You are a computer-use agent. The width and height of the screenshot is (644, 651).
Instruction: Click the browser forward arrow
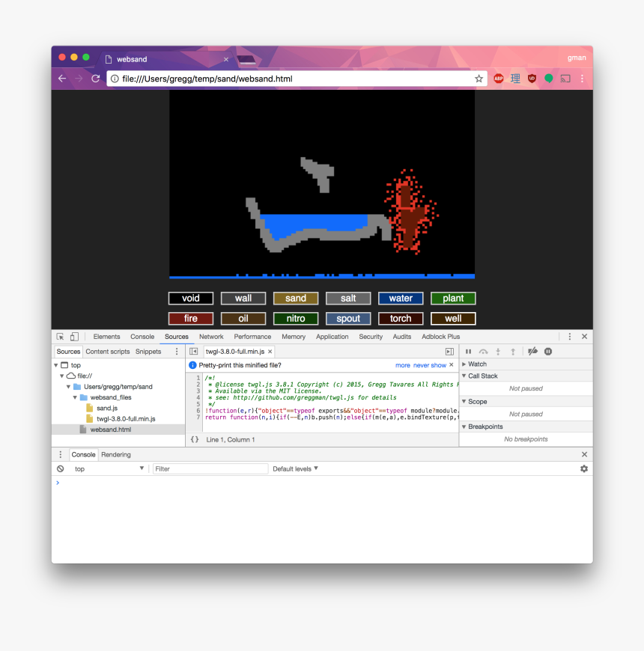pyautogui.click(x=79, y=79)
